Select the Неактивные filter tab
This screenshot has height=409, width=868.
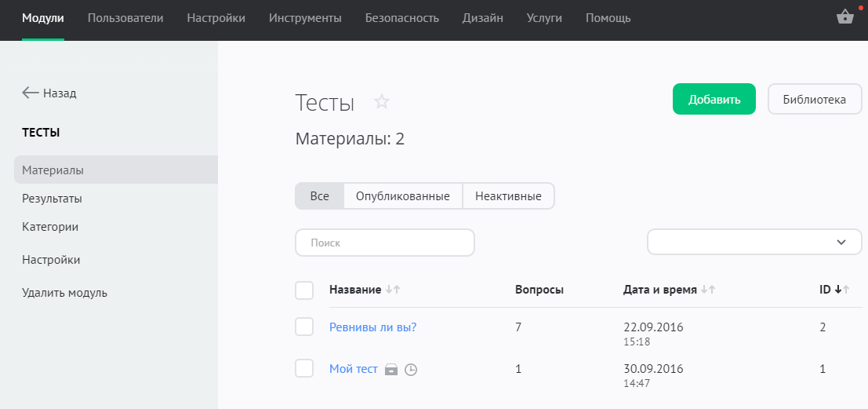(508, 196)
